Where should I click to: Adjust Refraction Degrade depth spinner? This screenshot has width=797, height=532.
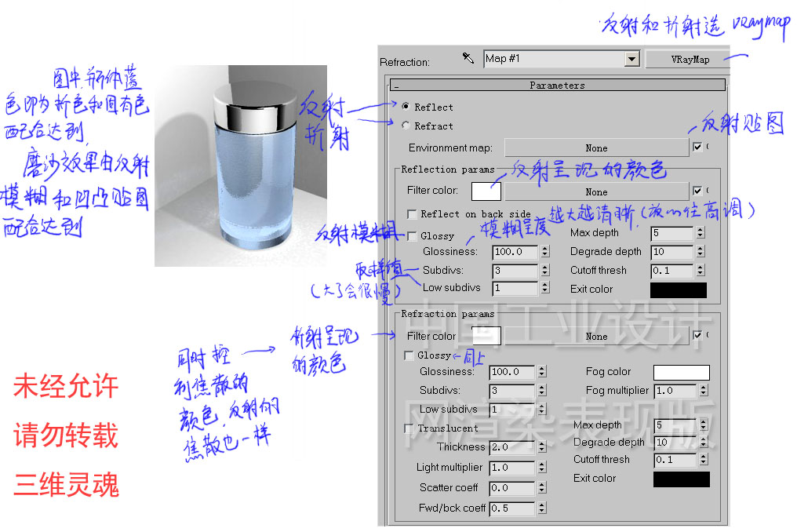[704, 443]
